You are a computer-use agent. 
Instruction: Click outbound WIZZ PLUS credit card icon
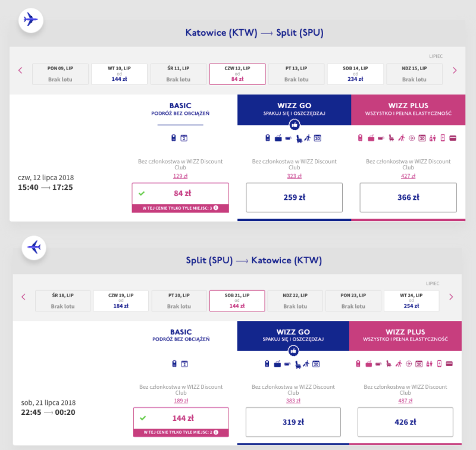453,139
